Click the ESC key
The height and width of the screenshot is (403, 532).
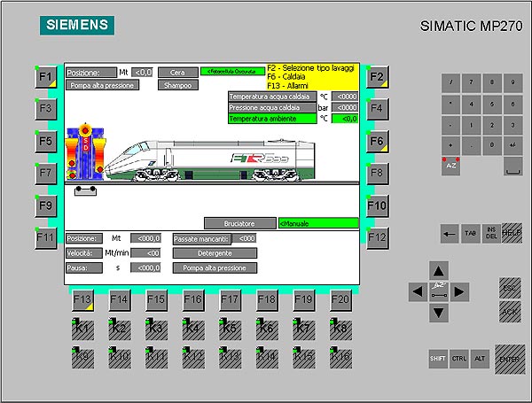coord(510,288)
